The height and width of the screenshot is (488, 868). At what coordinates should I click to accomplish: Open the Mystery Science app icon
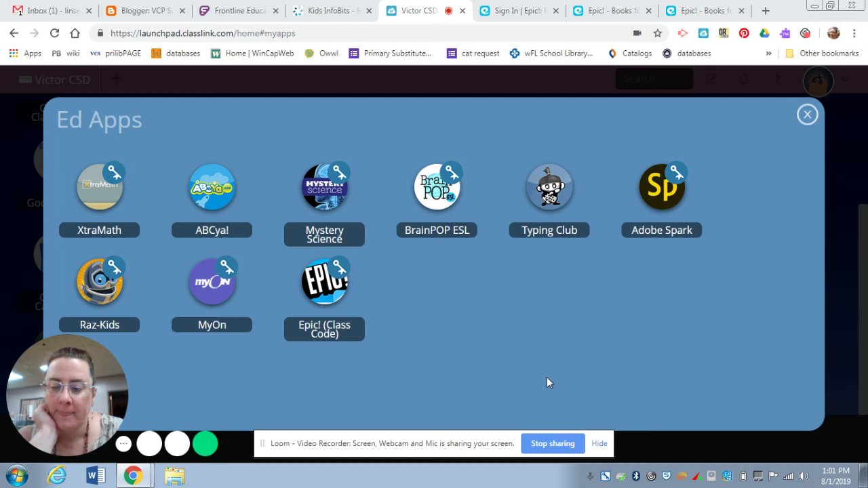pos(325,187)
